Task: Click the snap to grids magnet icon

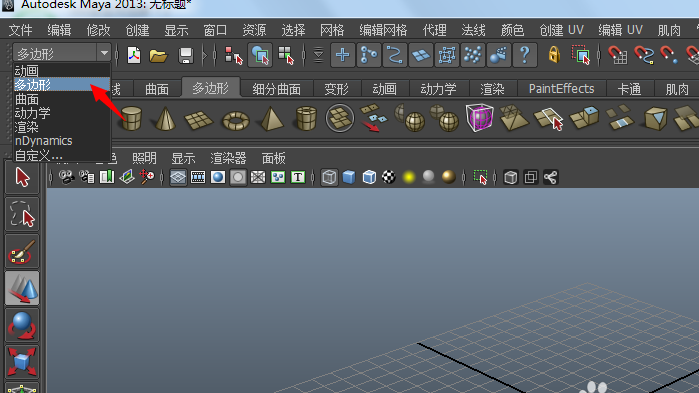Action: [x=618, y=55]
